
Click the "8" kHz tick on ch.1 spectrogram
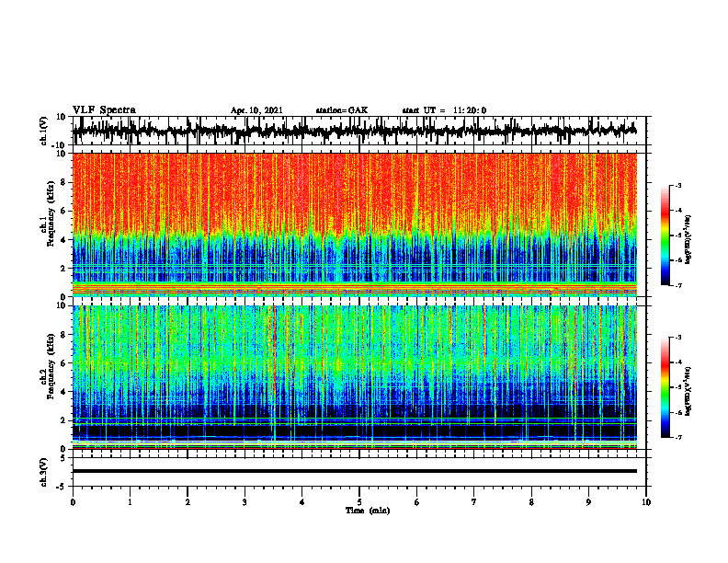63,182
